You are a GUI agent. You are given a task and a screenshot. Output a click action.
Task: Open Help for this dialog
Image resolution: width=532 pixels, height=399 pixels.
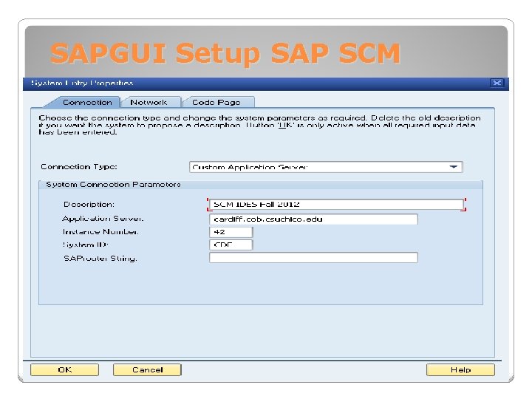point(460,370)
